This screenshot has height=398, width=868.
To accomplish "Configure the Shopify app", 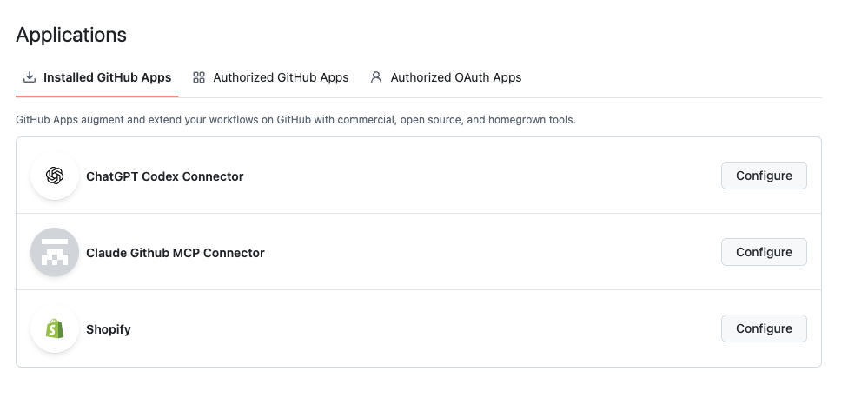I will (764, 328).
